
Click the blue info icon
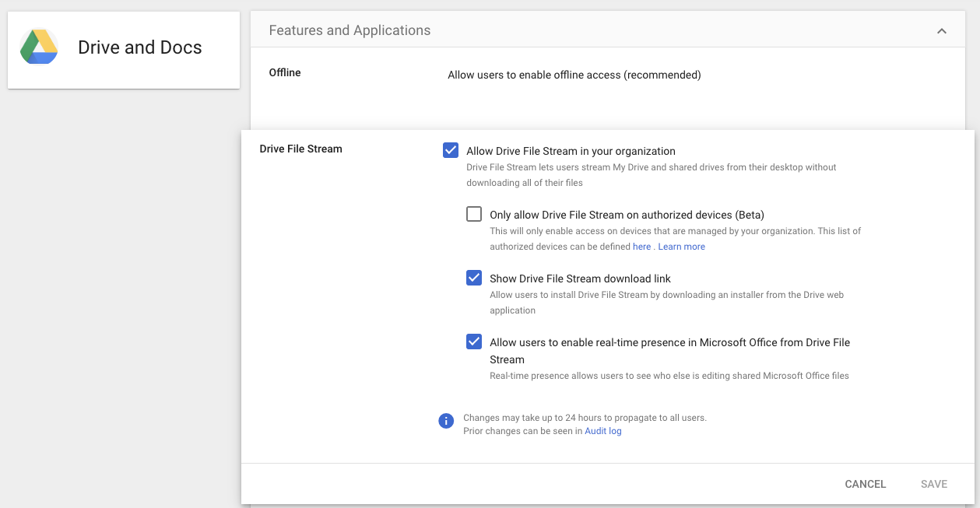(446, 421)
